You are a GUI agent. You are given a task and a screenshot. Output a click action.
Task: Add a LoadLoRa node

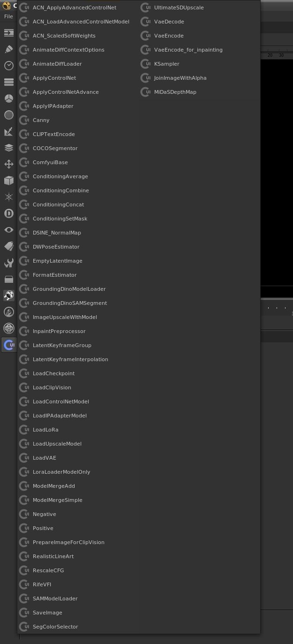tap(45, 430)
